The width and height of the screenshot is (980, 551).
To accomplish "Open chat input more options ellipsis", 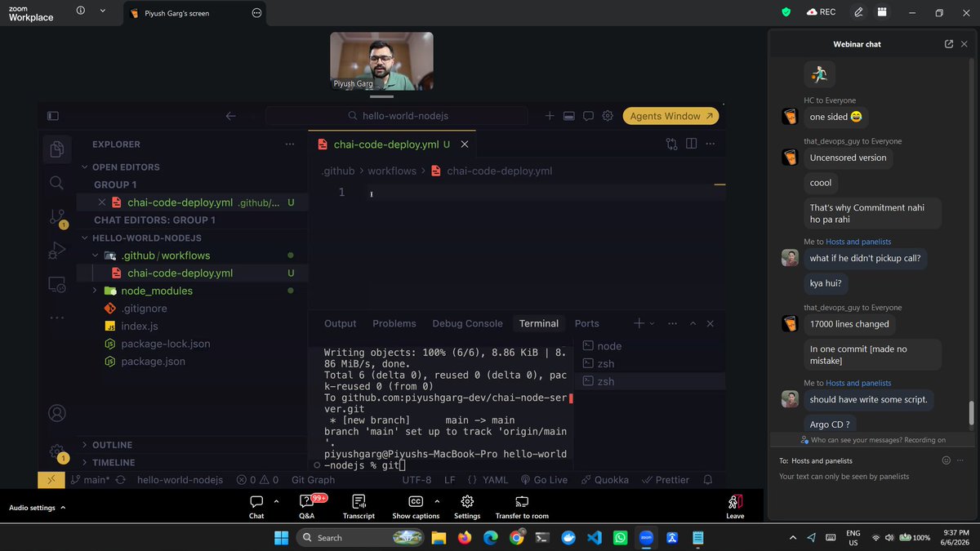I will pos(962,460).
